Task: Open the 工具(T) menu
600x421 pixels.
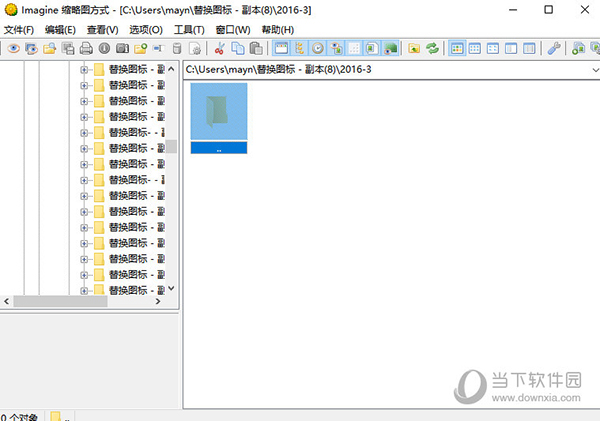Action: [x=189, y=30]
